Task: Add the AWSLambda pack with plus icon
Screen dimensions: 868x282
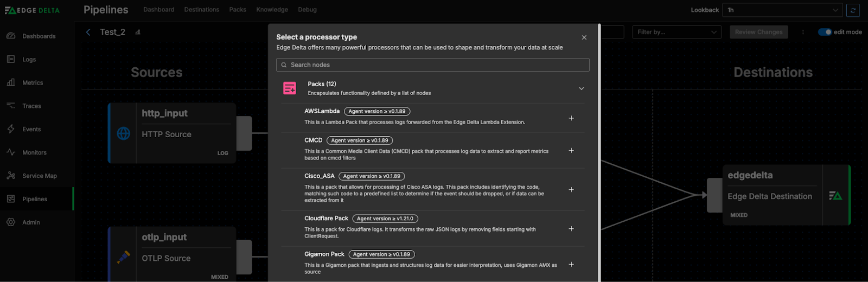Action: [x=571, y=118]
